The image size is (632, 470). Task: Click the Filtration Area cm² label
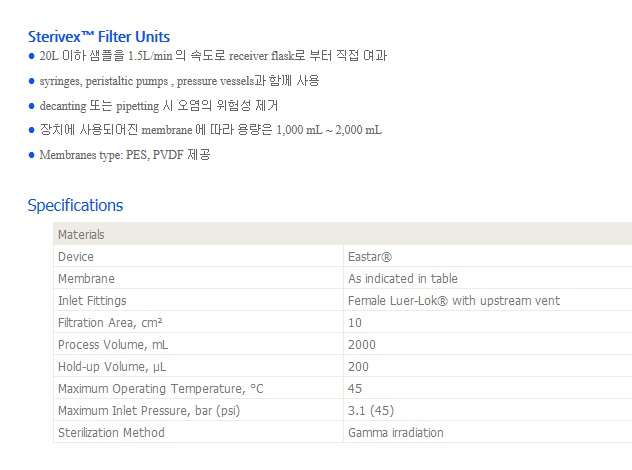point(110,322)
